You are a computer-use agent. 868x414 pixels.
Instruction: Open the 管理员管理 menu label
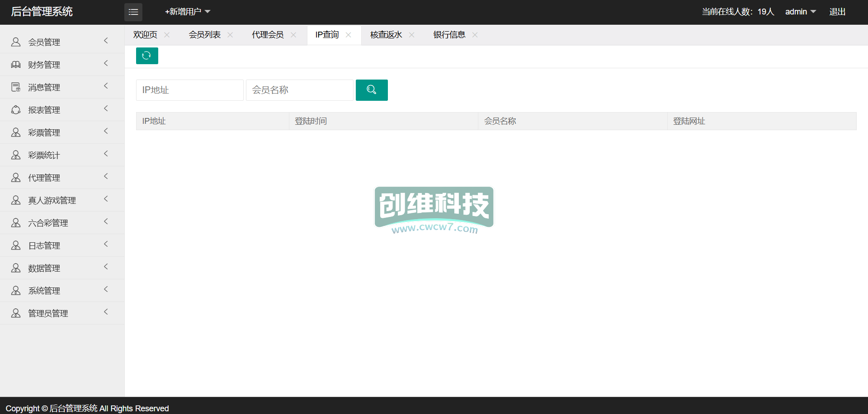click(48, 313)
